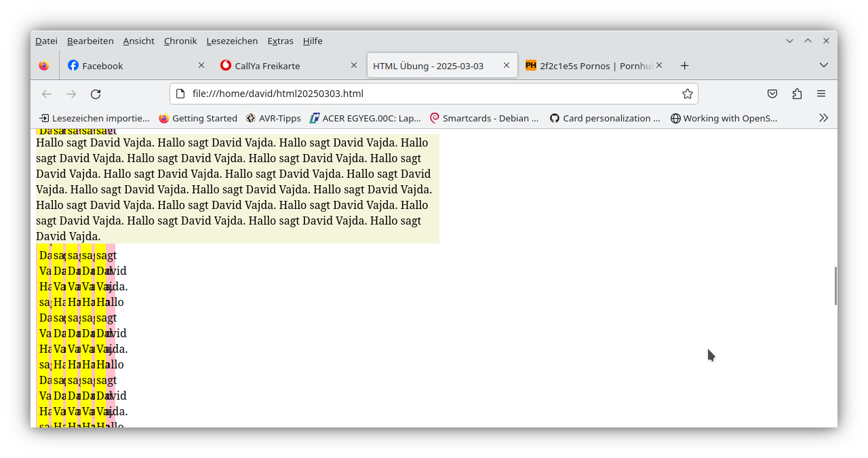The height and width of the screenshot is (458, 868).
Task: Open the Firefox hamburger application menu
Action: click(821, 94)
